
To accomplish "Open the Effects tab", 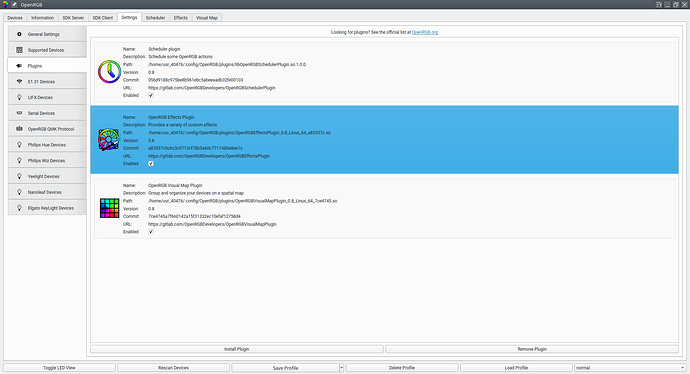I will [180, 18].
